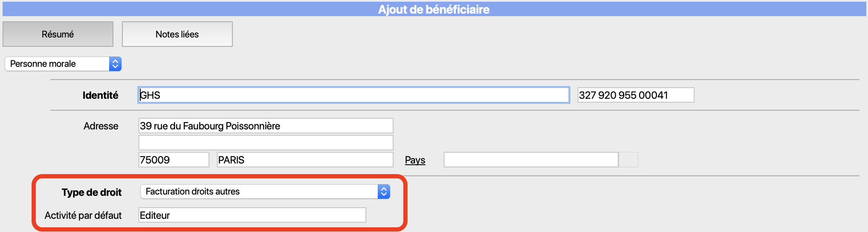The image size is (868, 232).
Task: Click the small grey button beside Pays field
Action: click(628, 160)
